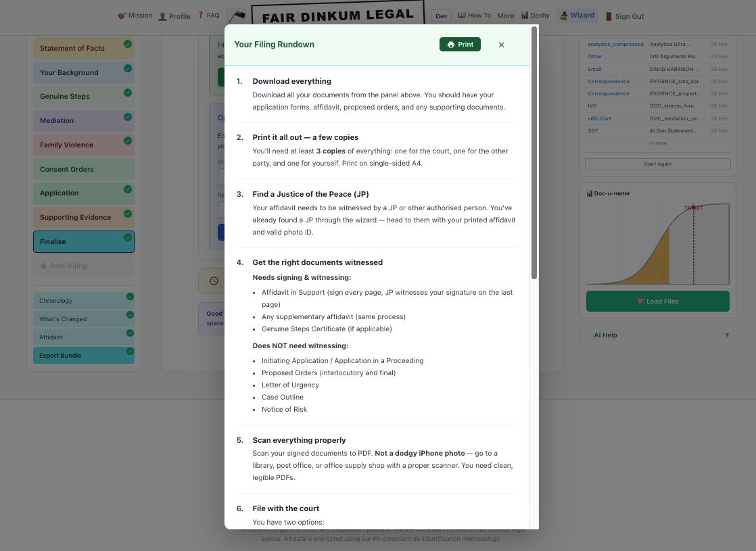Print the filing rundown

coord(460,45)
